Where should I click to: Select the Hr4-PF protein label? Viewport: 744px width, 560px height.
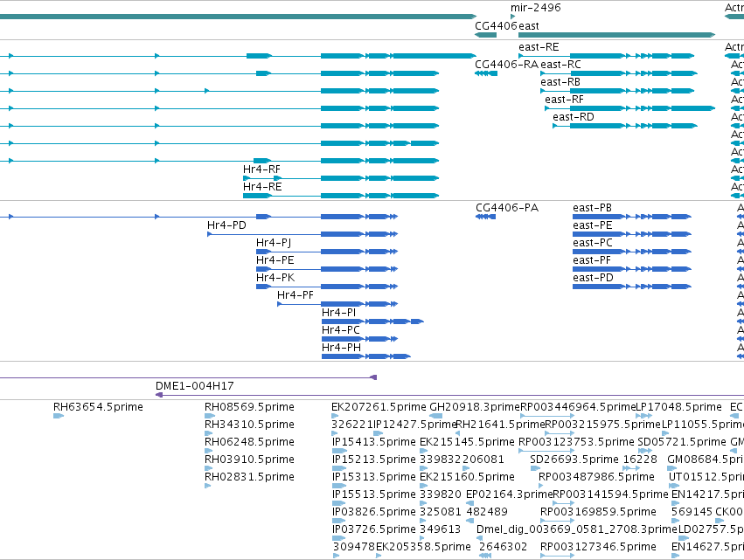(296, 295)
